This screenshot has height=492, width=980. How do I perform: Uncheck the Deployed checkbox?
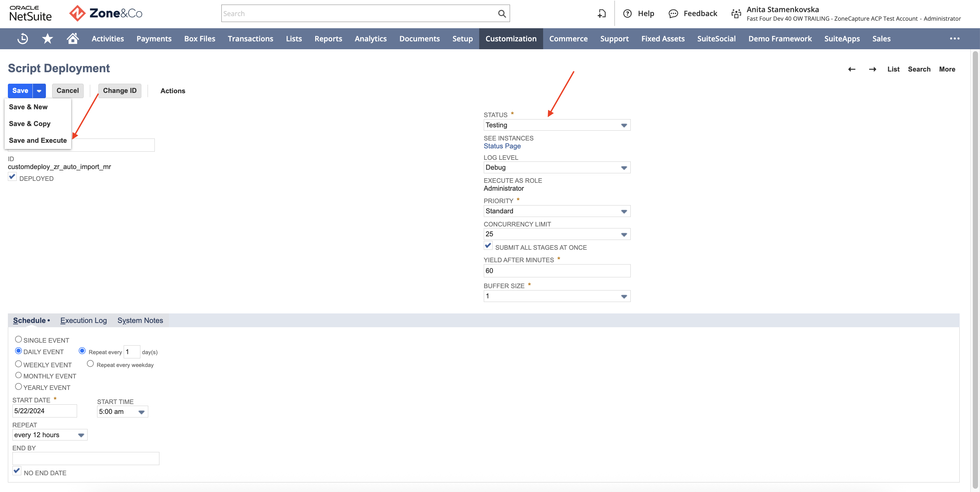[12, 177]
